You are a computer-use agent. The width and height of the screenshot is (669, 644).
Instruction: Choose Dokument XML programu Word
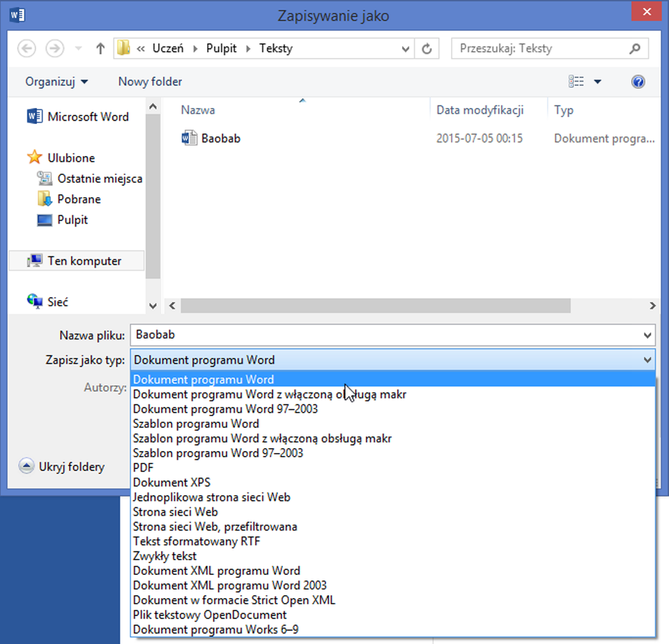point(392,571)
